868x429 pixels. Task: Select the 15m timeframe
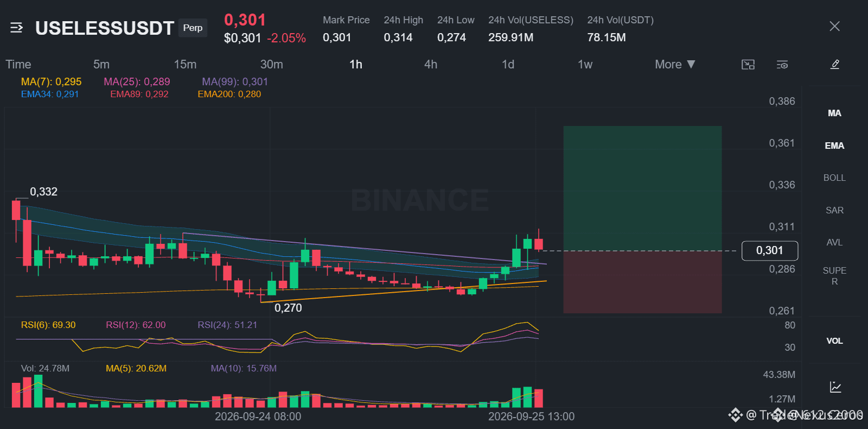(x=185, y=65)
